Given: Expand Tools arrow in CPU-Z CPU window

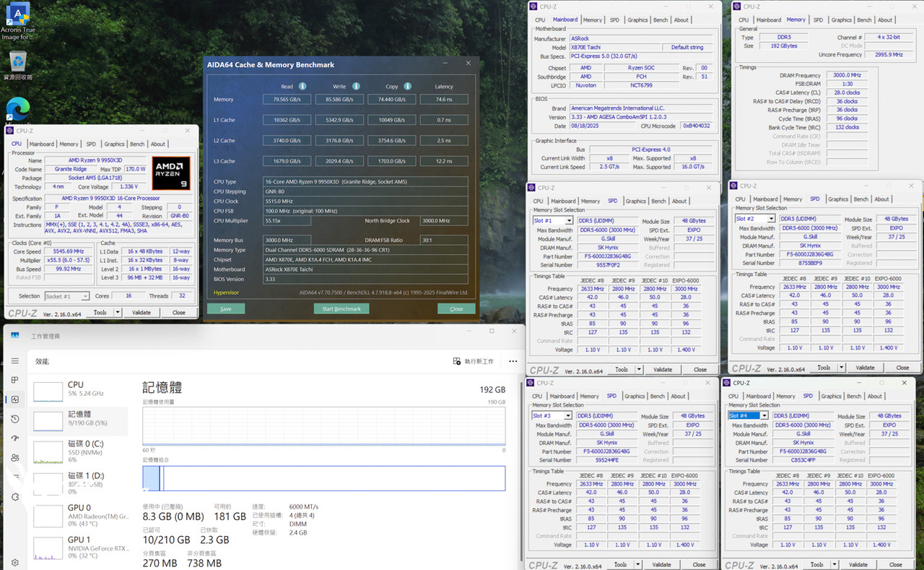Looking at the screenshot, I should pos(118,313).
